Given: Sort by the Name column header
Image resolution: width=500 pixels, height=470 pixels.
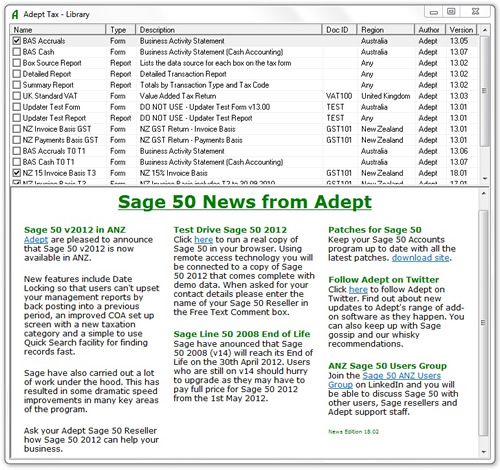Looking at the screenshot, I should pyautogui.click(x=58, y=30).
